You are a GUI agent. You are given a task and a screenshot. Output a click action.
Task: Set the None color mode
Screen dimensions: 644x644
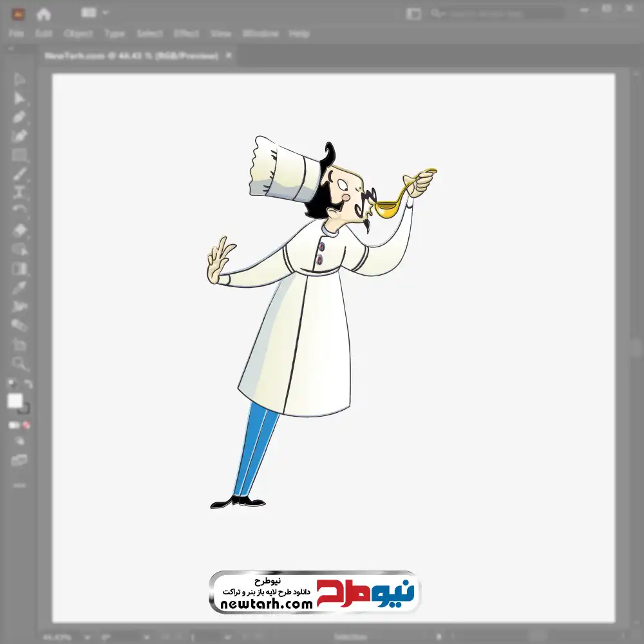(x=27, y=426)
